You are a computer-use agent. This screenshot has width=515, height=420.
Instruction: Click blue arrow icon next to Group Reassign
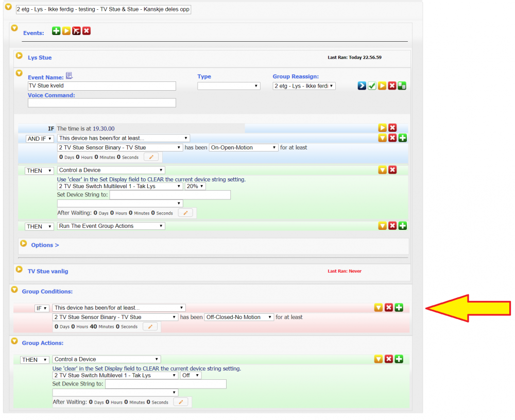point(362,86)
